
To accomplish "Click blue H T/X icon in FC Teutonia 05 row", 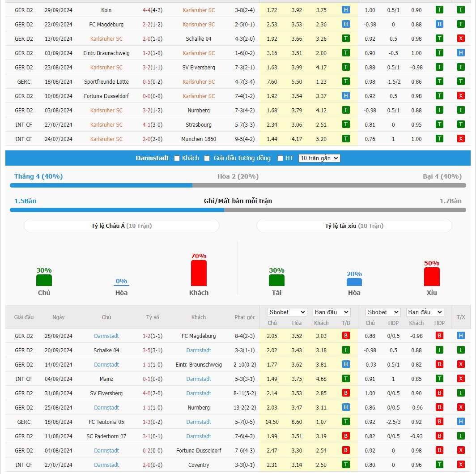I will pyautogui.click(x=461, y=422).
